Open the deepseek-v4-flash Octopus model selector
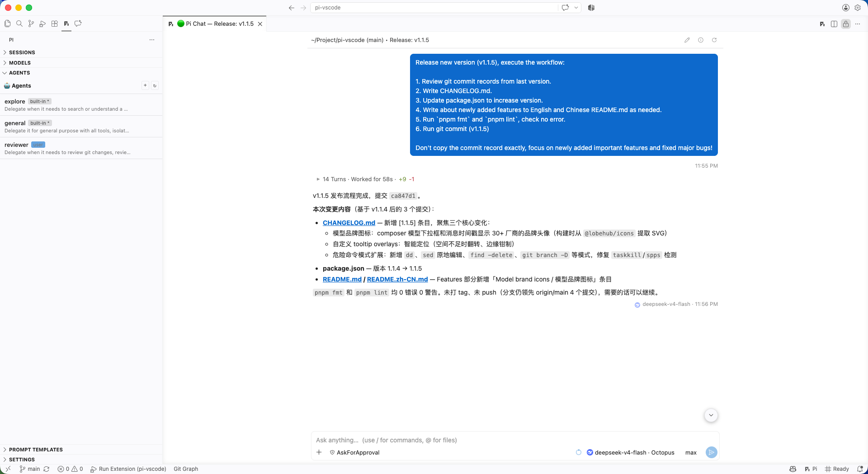Viewport: 868px width, 474px height. coord(631,452)
